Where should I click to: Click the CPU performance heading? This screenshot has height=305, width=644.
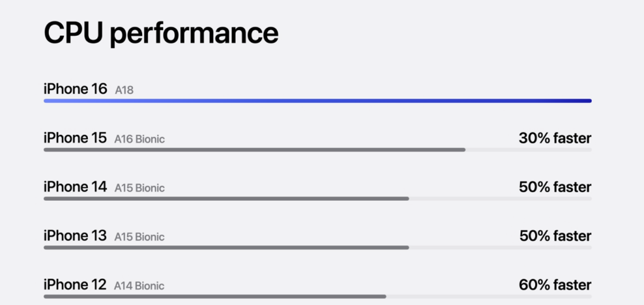pos(161,34)
